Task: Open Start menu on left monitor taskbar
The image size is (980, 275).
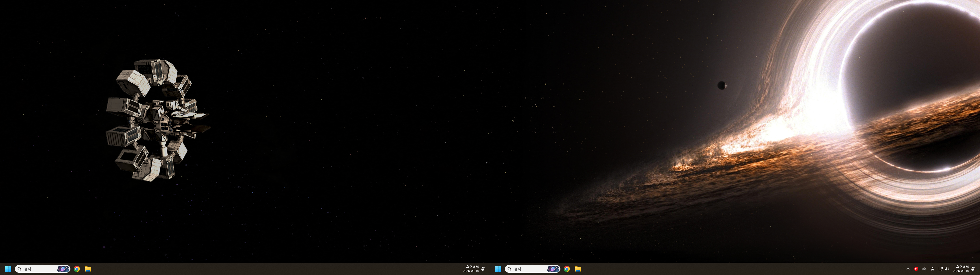Action: (x=8, y=269)
